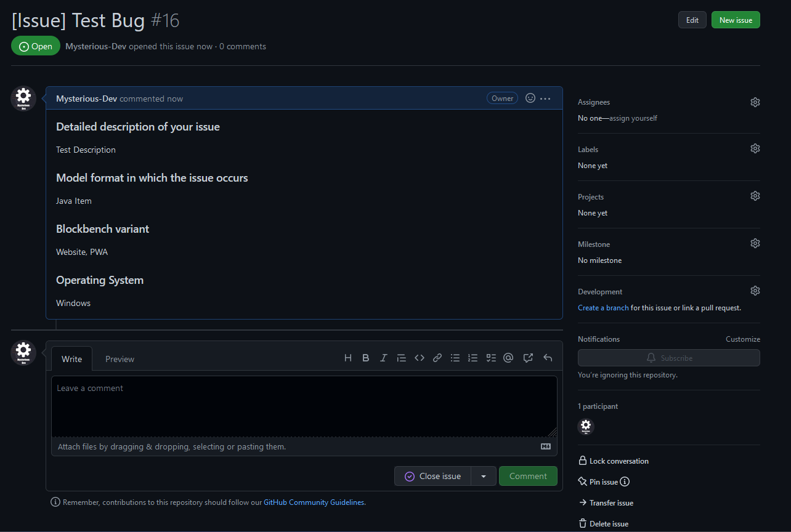Switch to the Preview tab
Image resolution: width=791 pixels, height=532 pixels.
pos(120,359)
